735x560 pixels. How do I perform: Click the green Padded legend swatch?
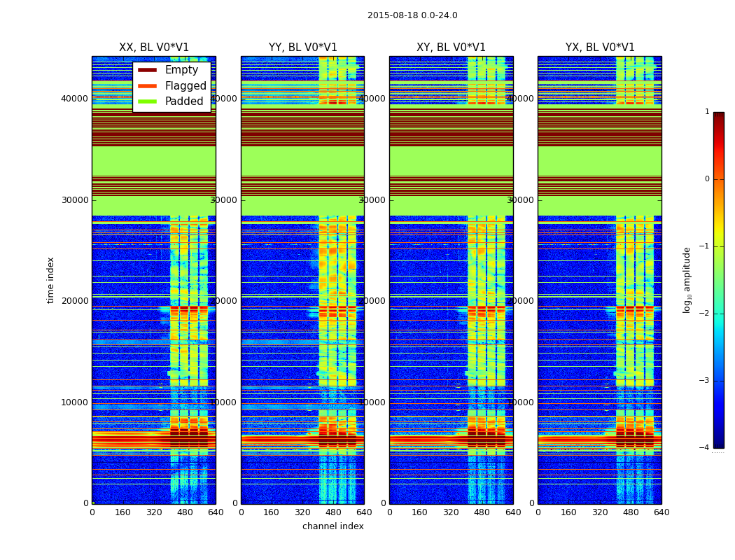click(x=147, y=101)
